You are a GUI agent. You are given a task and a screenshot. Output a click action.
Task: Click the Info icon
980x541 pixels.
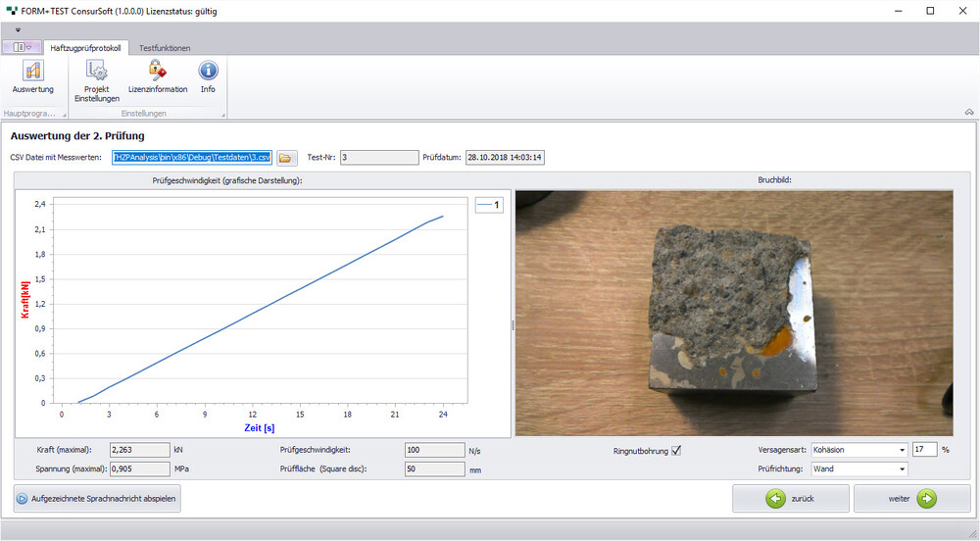(208, 76)
